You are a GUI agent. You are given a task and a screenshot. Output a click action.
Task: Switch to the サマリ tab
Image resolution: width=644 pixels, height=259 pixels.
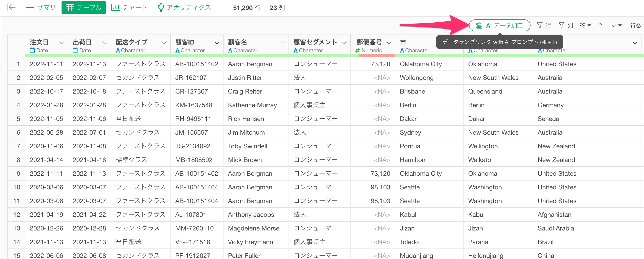coord(41,8)
